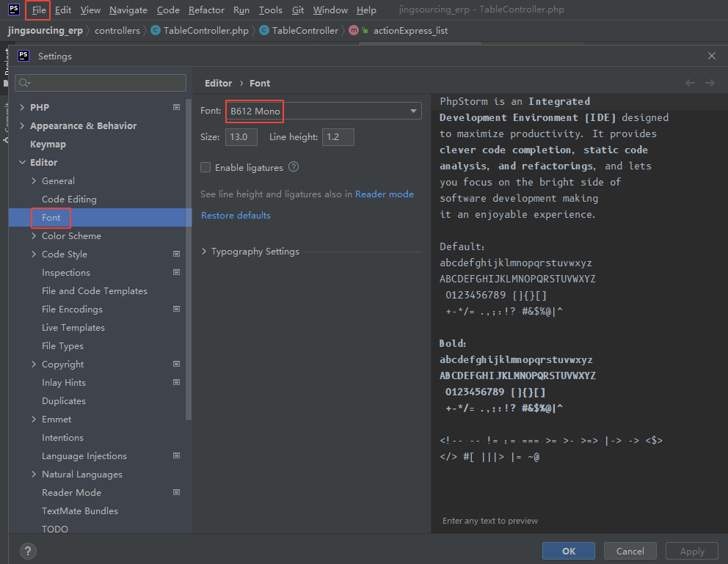Expand the Emmet node
The height and width of the screenshot is (564, 728).
click(34, 420)
